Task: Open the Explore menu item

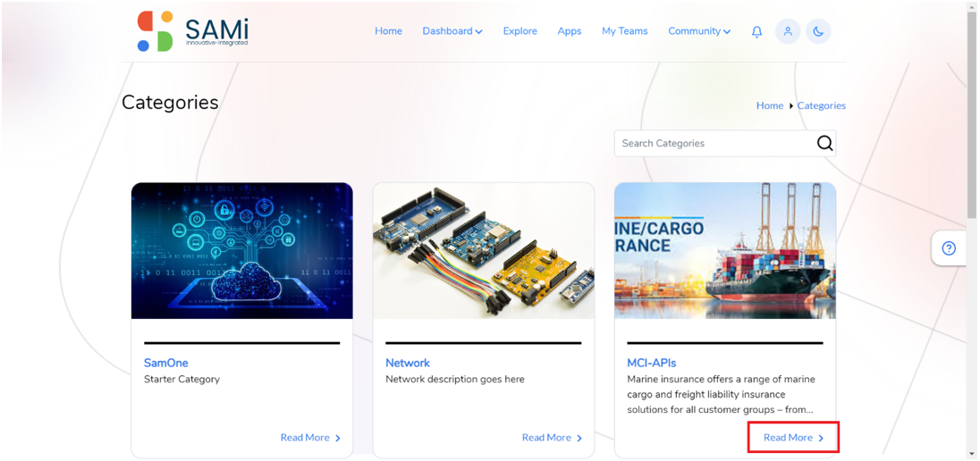Action: (x=520, y=31)
